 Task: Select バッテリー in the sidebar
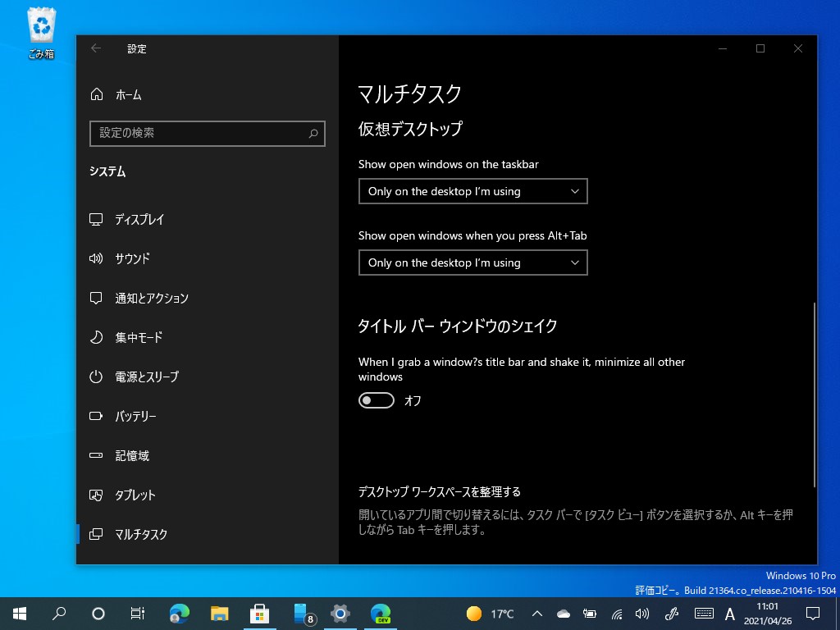(135, 416)
